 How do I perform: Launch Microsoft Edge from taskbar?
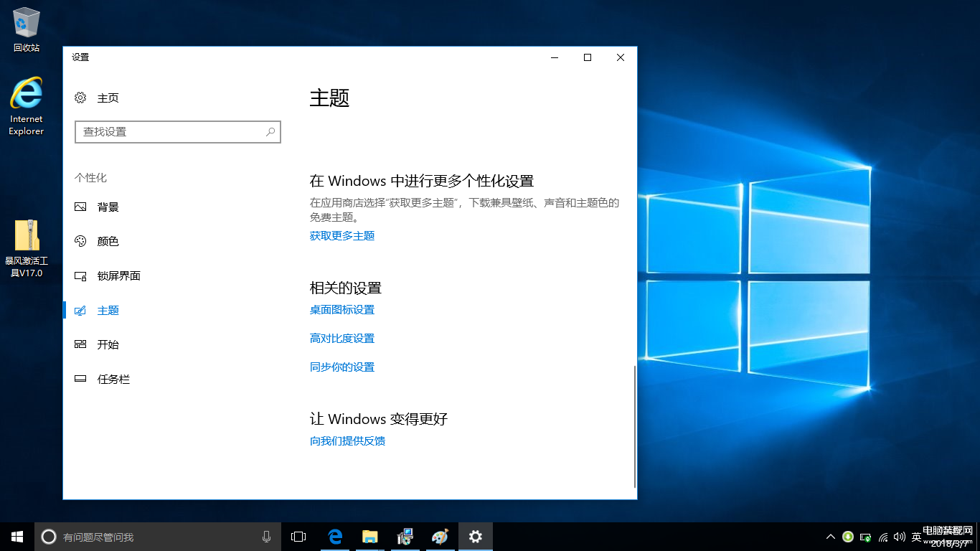[x=335, y=537]
